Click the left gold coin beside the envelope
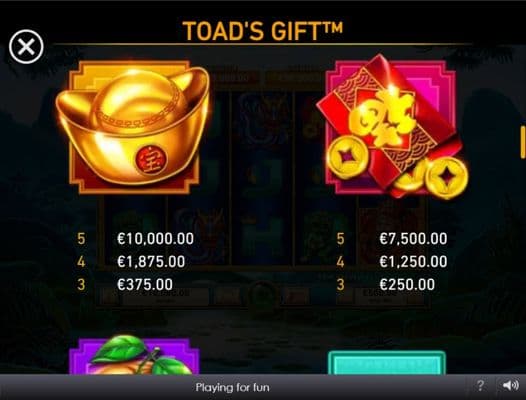This screenshot has width=526, height=400. click(346, 156)
